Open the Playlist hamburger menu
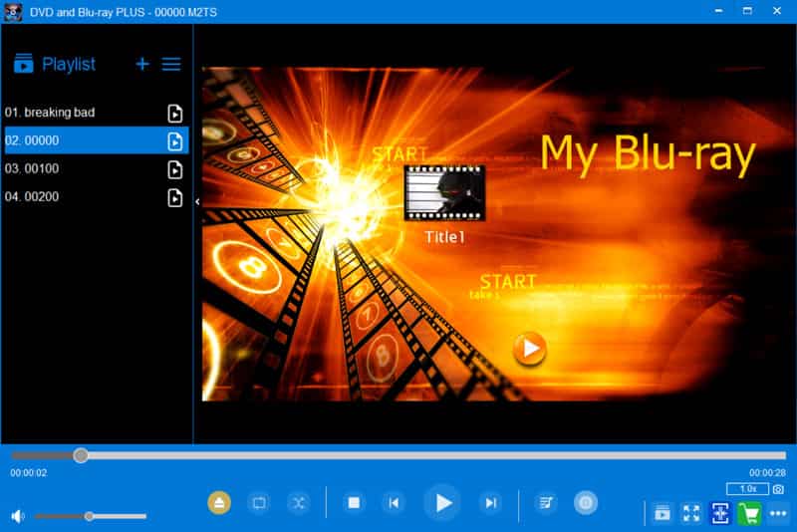 click(x=171, y=64)
